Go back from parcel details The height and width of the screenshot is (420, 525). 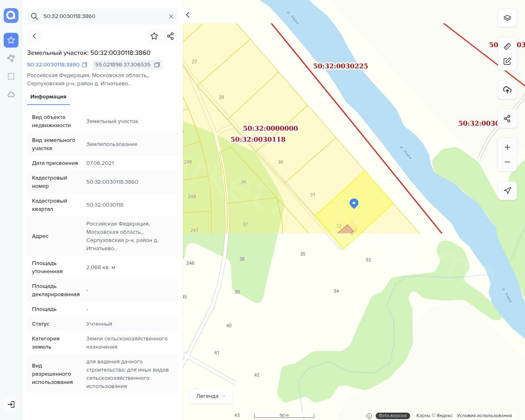34,36
